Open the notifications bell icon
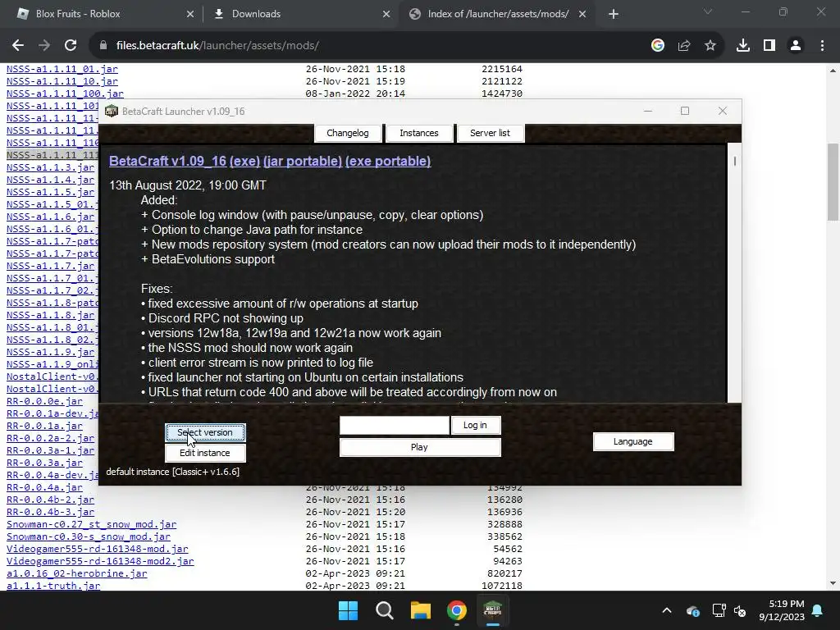Image resolution: width=840 pixels, height=630 pixels. (x=818, y=610)
